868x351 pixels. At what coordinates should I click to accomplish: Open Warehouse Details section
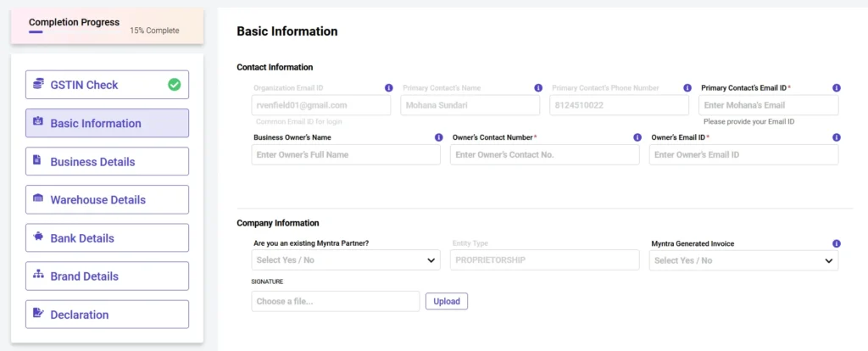(x=107, y=200)
